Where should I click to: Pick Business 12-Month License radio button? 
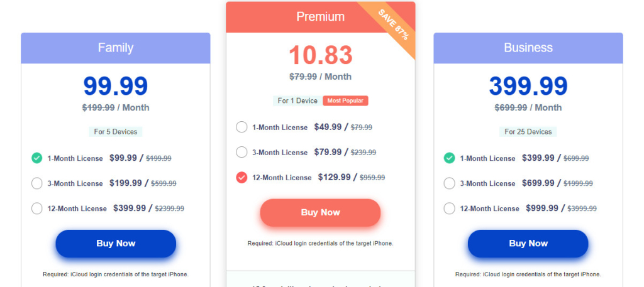449,208
